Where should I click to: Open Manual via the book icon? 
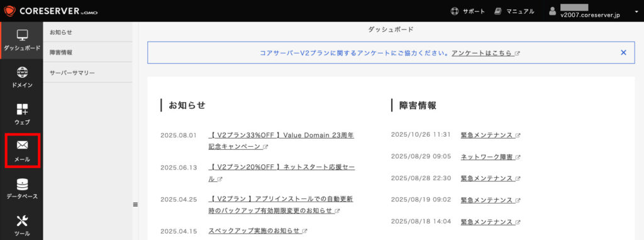tap(498, 11)
